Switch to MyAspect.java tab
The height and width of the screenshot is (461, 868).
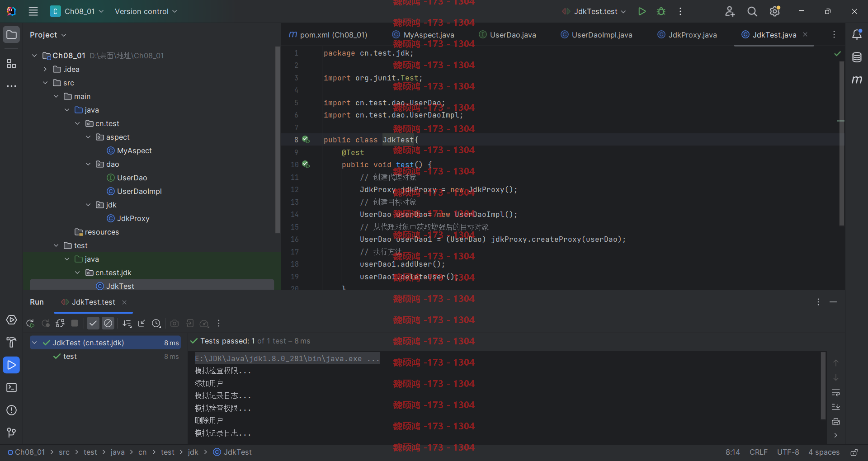pyautogui.click(x=423, y=35)
